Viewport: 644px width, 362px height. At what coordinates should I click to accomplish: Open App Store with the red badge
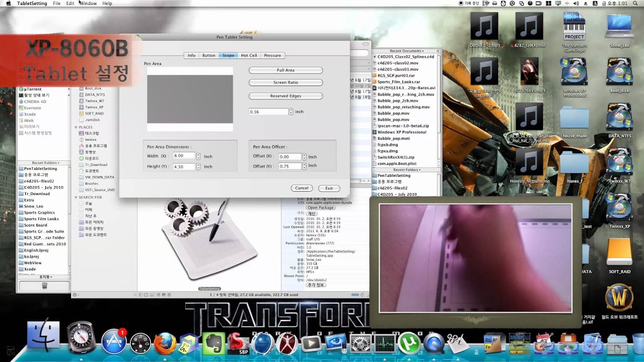click(x=114, y=342)
